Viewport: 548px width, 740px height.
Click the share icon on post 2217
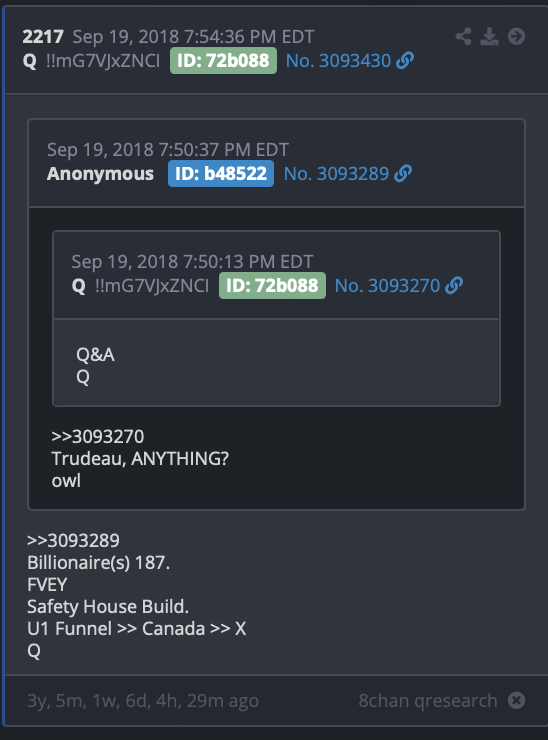[464, 36]
